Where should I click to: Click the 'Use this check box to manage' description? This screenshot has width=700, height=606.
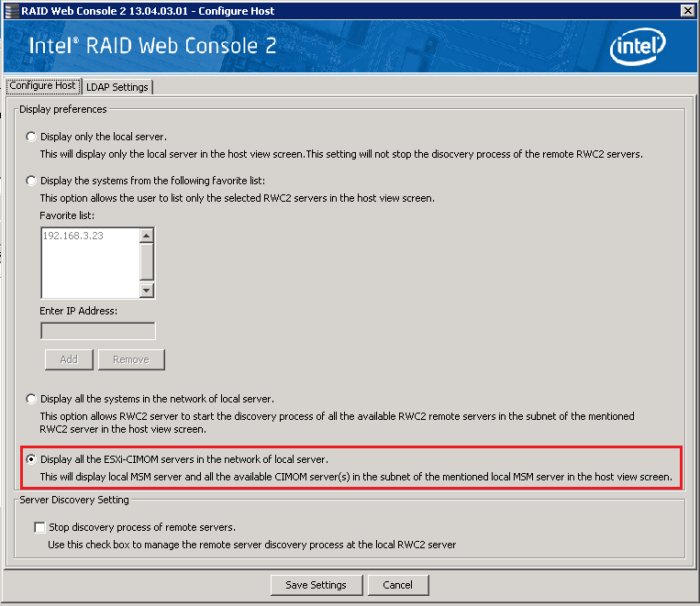pos(251,545)
